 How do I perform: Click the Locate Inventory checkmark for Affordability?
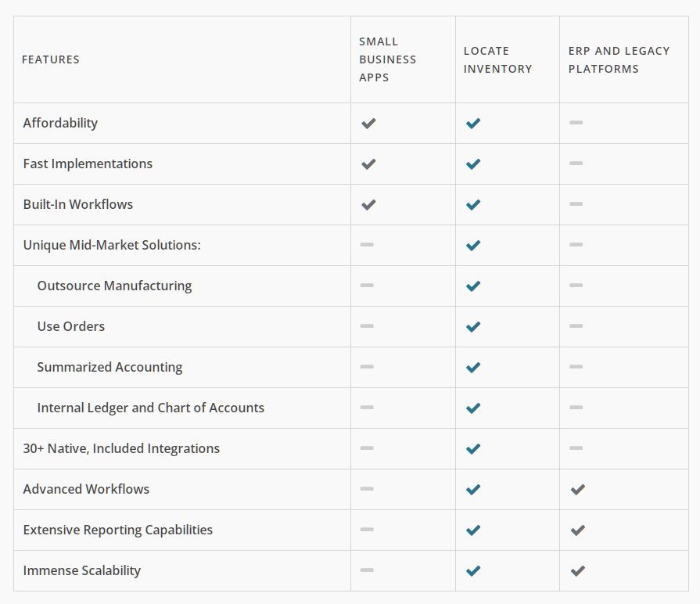473,123
